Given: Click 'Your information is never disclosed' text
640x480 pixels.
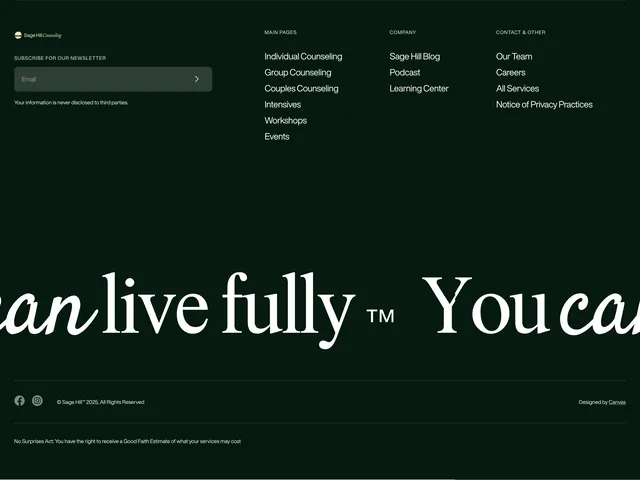Looking at the screenshot, I should click(x=71, y=103).
